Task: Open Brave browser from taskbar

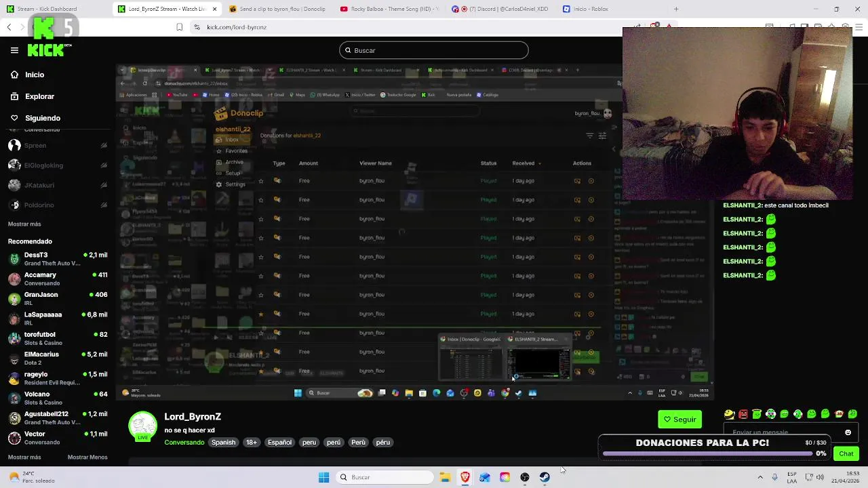Action: click(465, 477)
